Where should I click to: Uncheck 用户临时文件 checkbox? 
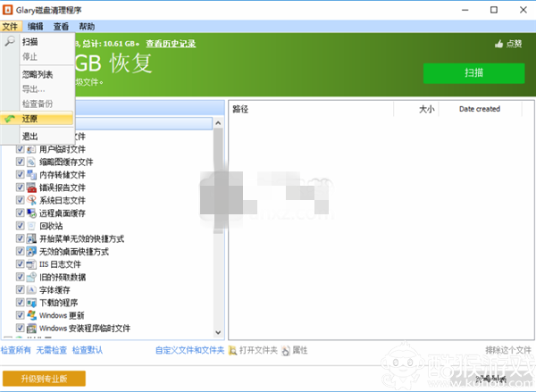click(20, 149)
